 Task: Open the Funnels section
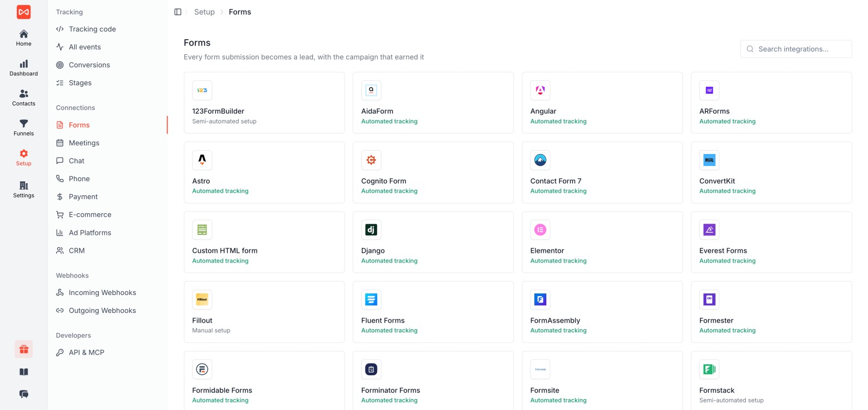[23, 127]
